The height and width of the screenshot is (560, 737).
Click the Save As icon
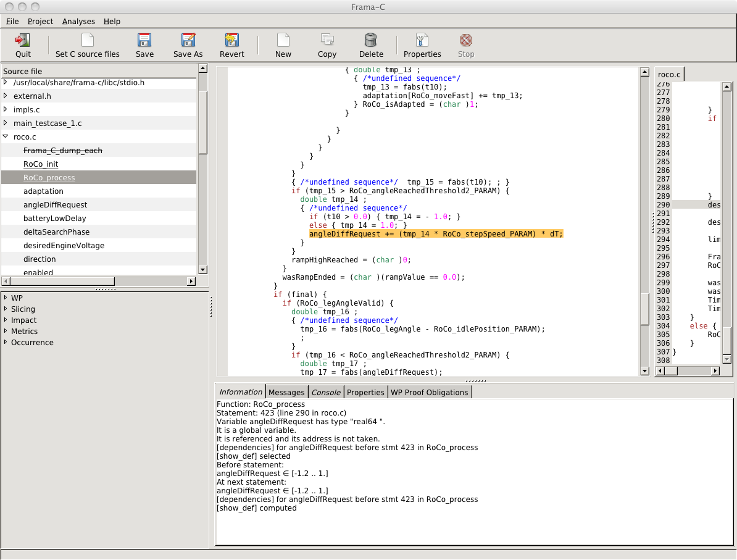pyautogui.click(x=188, y=40)
